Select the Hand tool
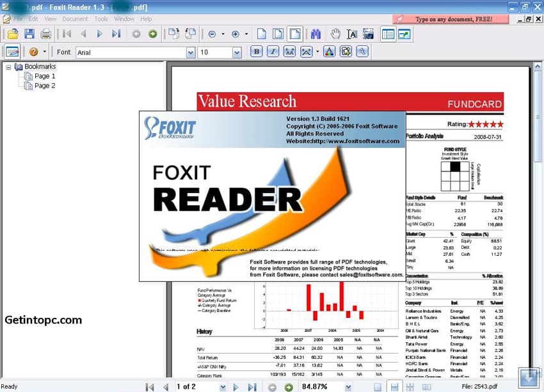 tap(335, 34)
